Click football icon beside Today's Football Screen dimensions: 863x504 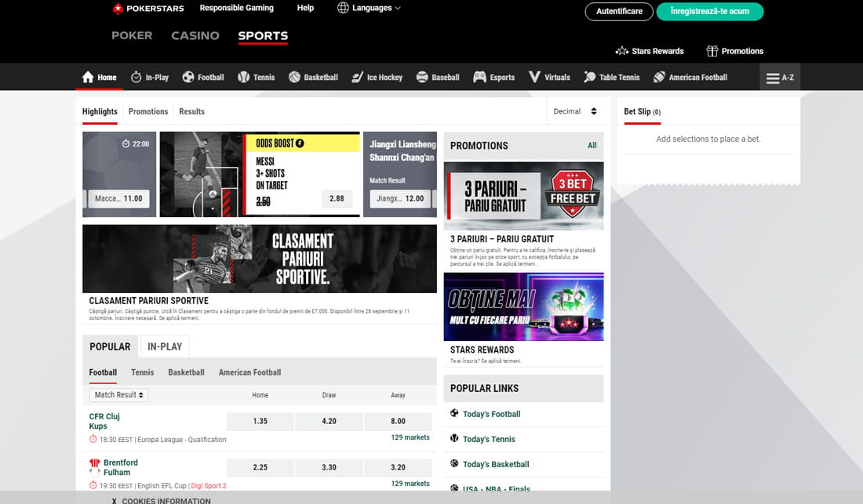coord(454,413)
